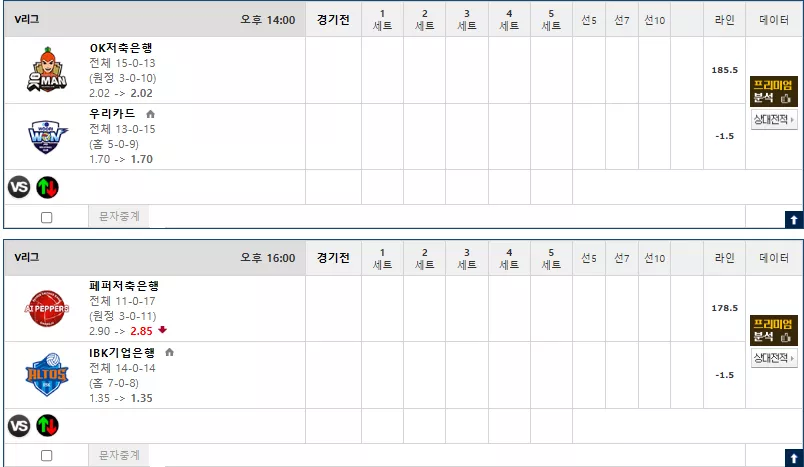Click the VS icon under IBK기업은행 match
Viewport: 804px width, 467px height.
19,425
